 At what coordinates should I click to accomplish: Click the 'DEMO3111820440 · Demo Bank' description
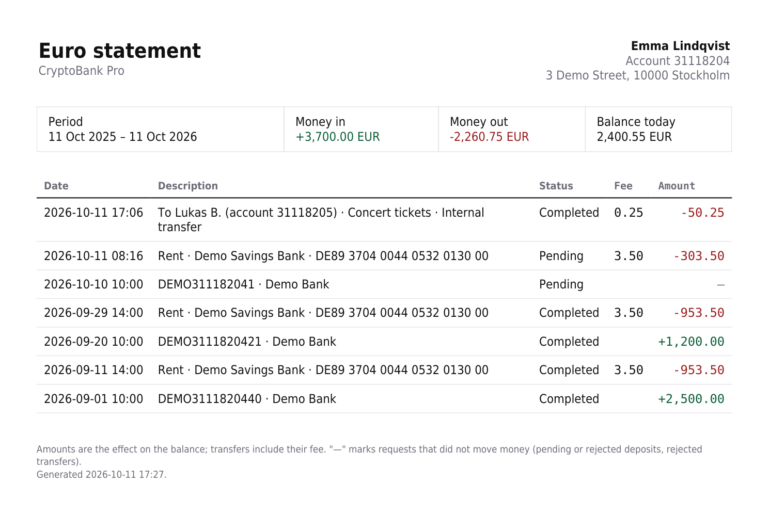click(247, 399)
